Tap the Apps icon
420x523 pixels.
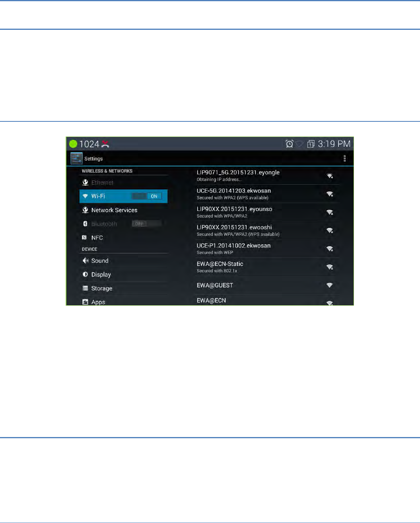tap(85, 302)
